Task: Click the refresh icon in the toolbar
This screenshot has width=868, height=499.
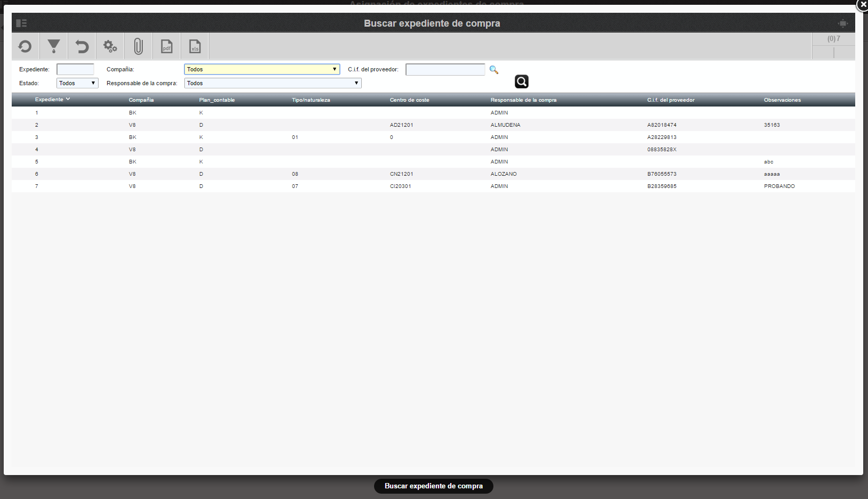Action: point(25,47)
